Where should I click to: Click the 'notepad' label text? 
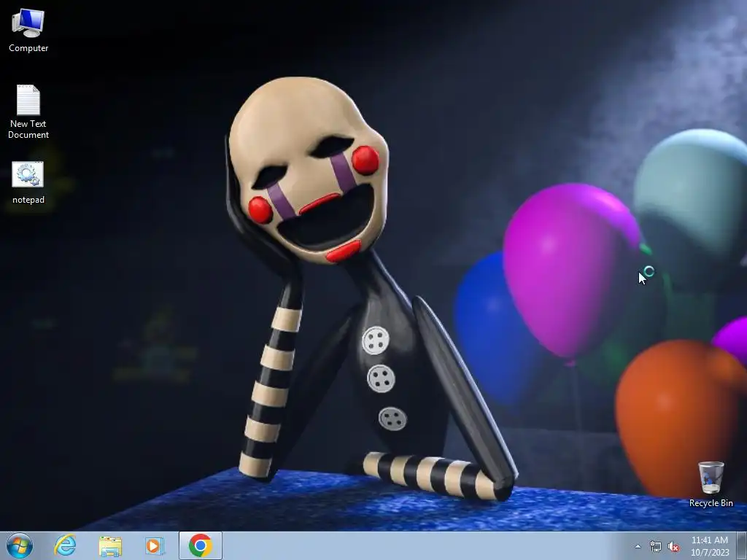coord(28,200)
